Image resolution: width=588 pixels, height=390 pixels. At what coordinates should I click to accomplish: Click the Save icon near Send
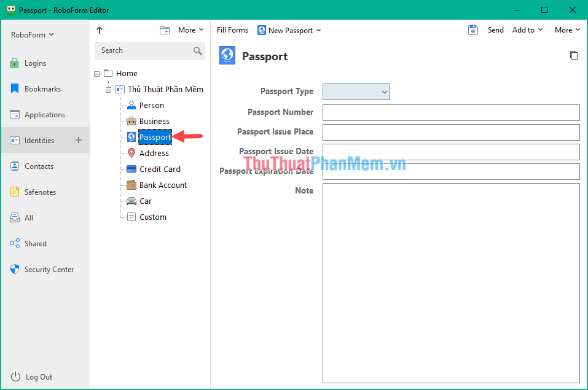tap(472, 29)
